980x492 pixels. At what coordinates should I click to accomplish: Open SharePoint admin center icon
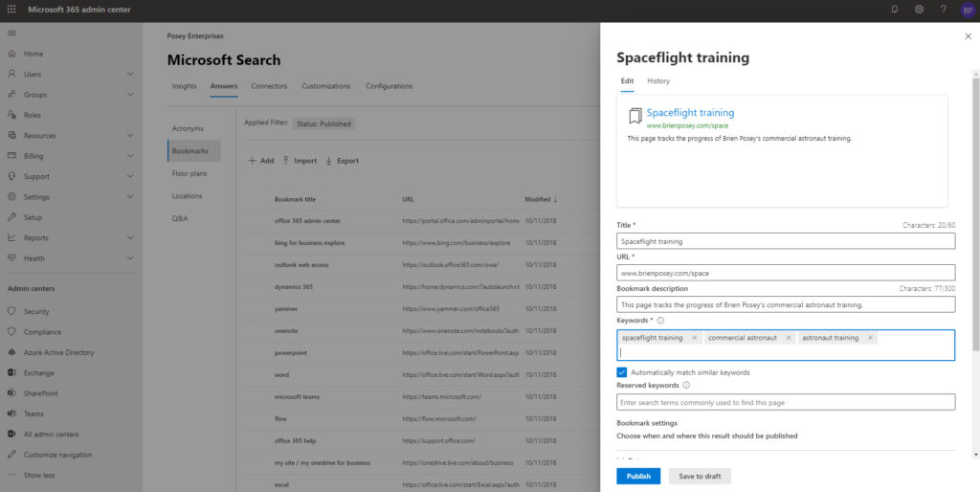11,393
